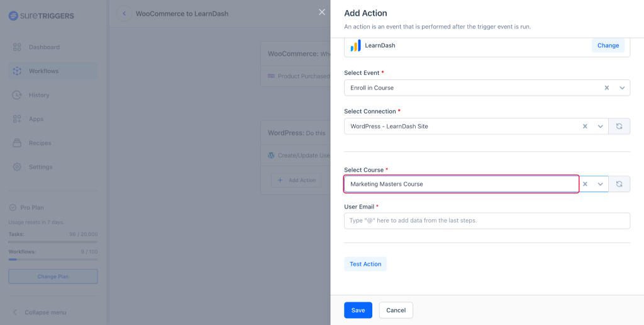Go back using the left arrow button
The height and width of the screenshot is (325, 644).
pos(124,14)
